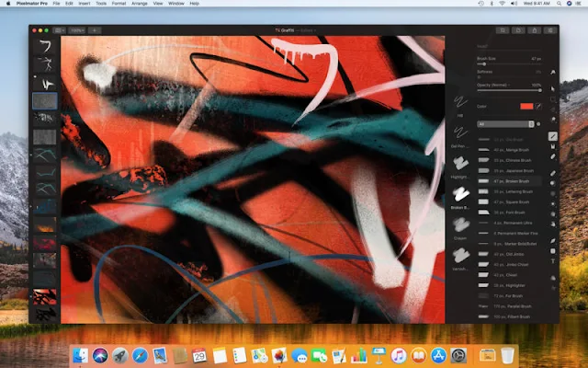The height and width of the screenshot is (368, 588).
Task: Select Lettering Brush in brush list
Action: pos(509,191)
